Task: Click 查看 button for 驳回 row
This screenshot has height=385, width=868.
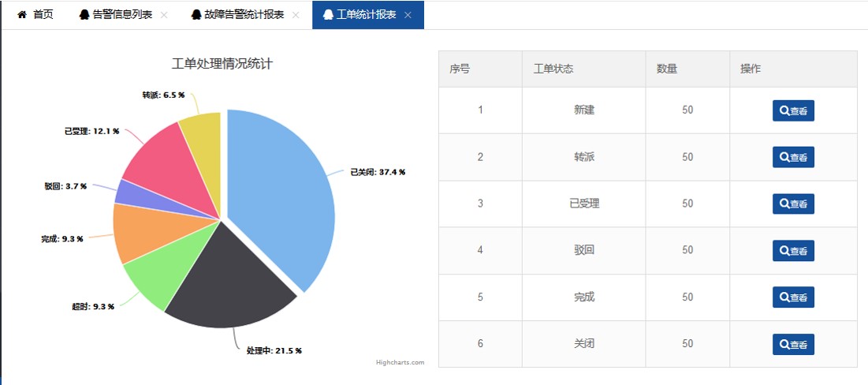Action: pos(793,251)
